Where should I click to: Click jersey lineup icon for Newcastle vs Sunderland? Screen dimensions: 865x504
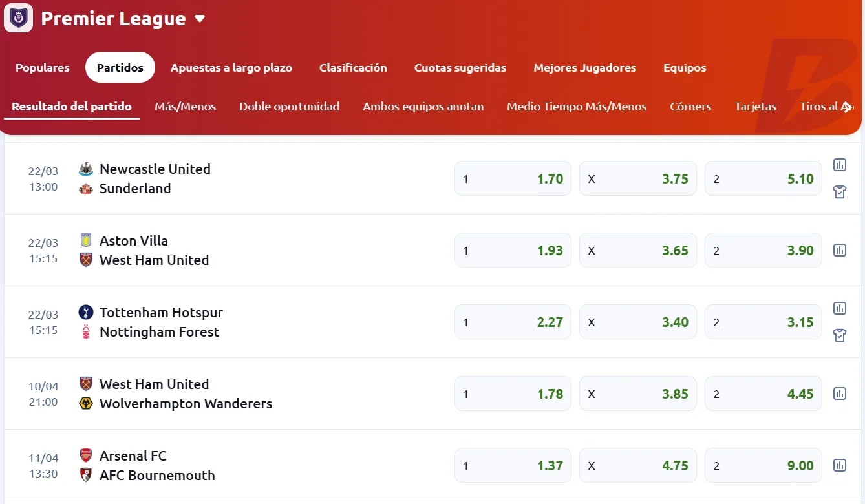tap(839, 191)
